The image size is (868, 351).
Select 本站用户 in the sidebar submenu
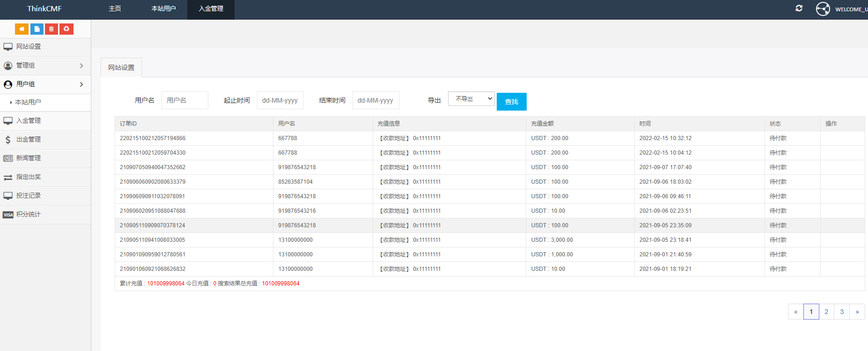coord(28,102)
